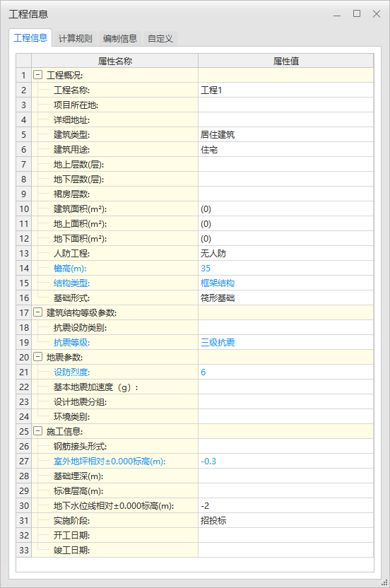The image size is (390, 588).
Task: Click the 抗震设防类别 value cell
Action: pos(285,327)
